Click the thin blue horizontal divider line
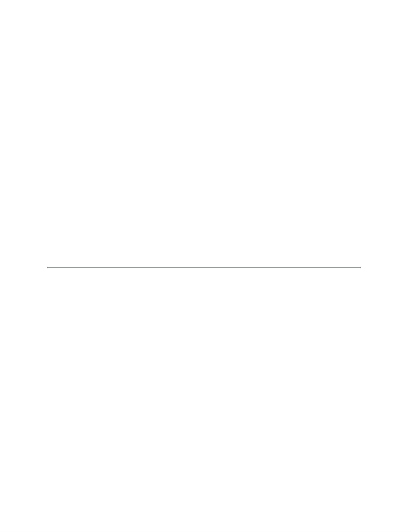Screen dimensions: 411x532 tap(204, 267)
